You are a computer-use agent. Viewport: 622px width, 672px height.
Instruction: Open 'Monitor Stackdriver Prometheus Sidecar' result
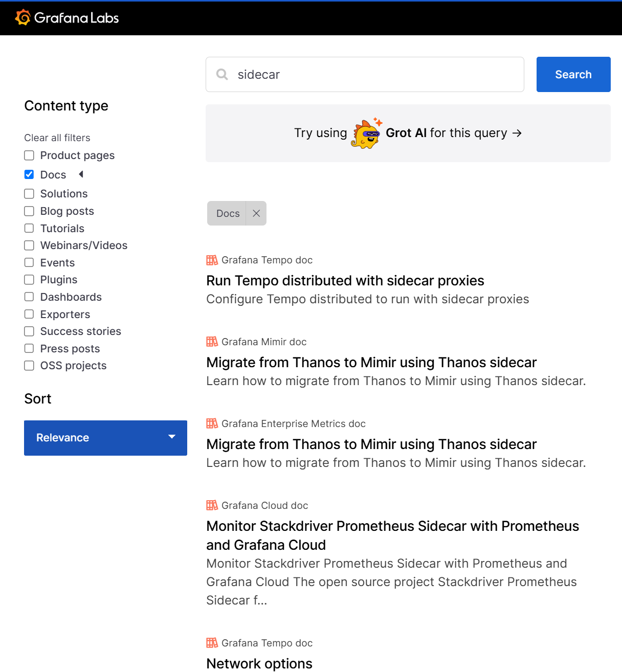tap(393, 535)
